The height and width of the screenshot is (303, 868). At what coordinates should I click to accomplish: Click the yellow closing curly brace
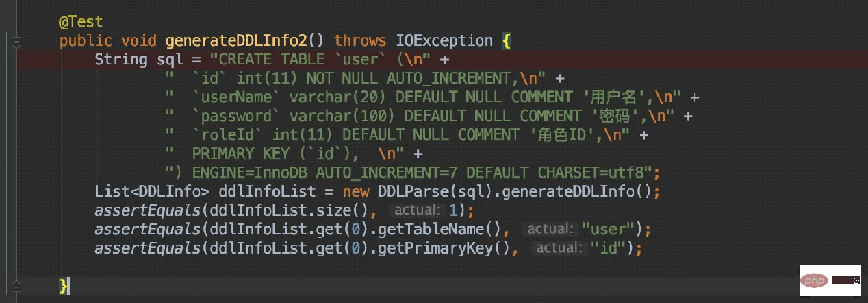[x=64, y=284]
